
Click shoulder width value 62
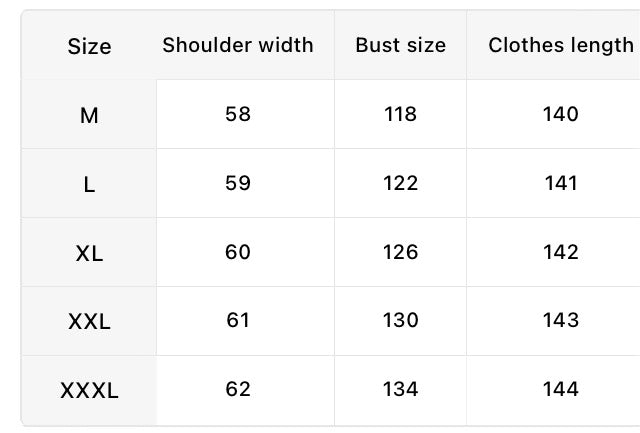tap(238, 389)
